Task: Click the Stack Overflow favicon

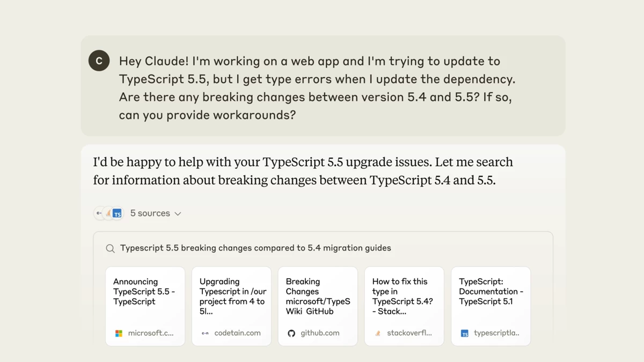Action: (x=378, y=333)
